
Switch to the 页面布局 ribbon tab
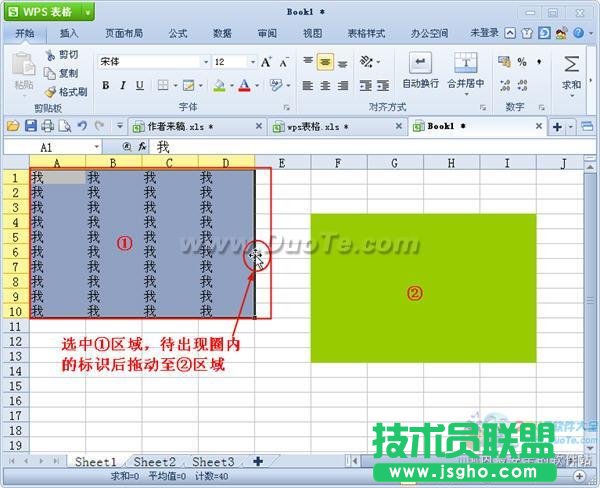click(124, 33)
